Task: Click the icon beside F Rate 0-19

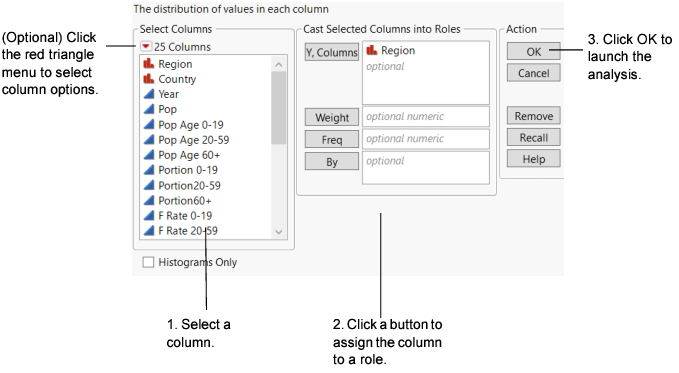Action: (149, 215)
